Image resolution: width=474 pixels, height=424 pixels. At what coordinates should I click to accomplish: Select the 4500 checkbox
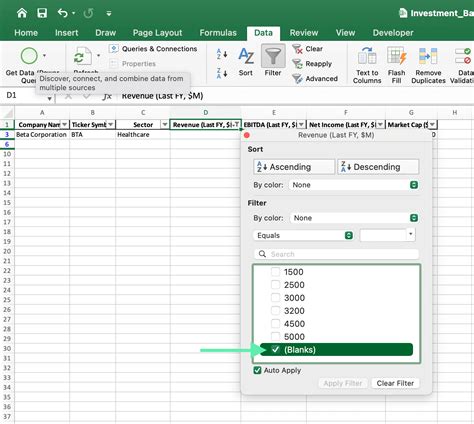click(275, 324)
